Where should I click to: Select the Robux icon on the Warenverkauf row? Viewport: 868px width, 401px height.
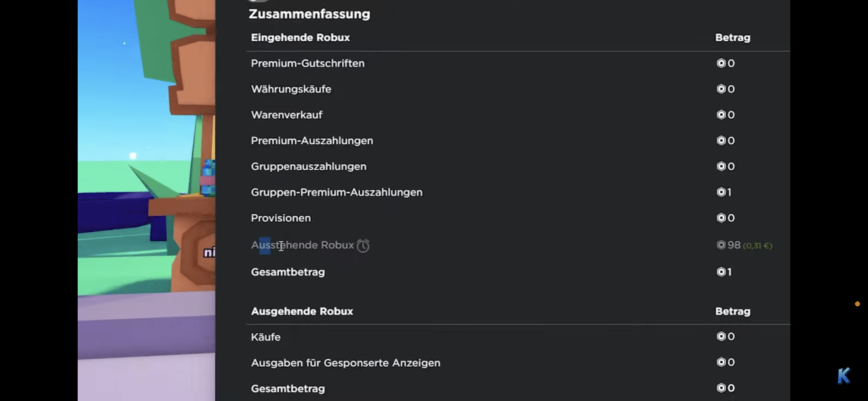click(x=721, y=114)
